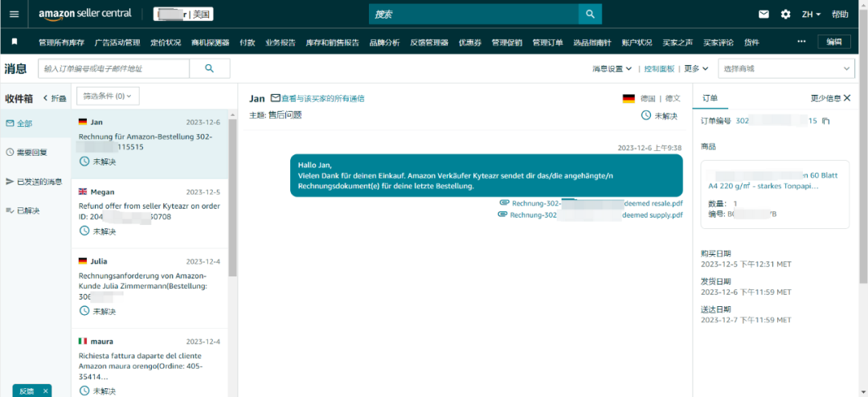Open the settings gear icon
The height and width of the screenshot is (397, 868).
785,14
